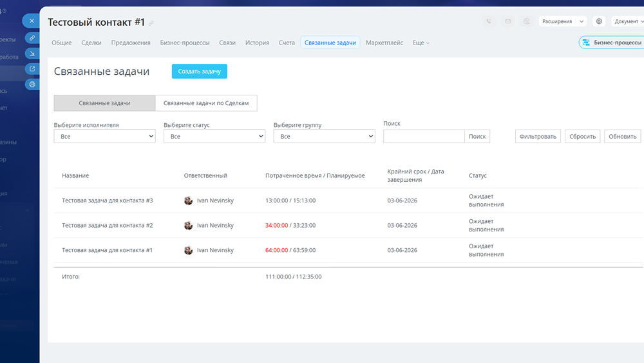Click deadline 03-06-2026 in task #3 row
Image resolution: width=644 pixels, height=363 pixels.
[402, 201]
